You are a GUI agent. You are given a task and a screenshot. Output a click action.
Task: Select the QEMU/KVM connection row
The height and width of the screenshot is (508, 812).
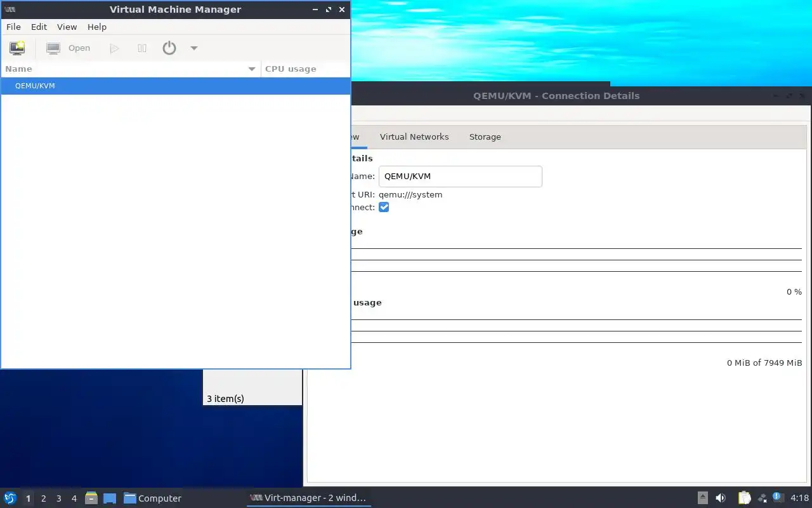[x=176, y=86]
